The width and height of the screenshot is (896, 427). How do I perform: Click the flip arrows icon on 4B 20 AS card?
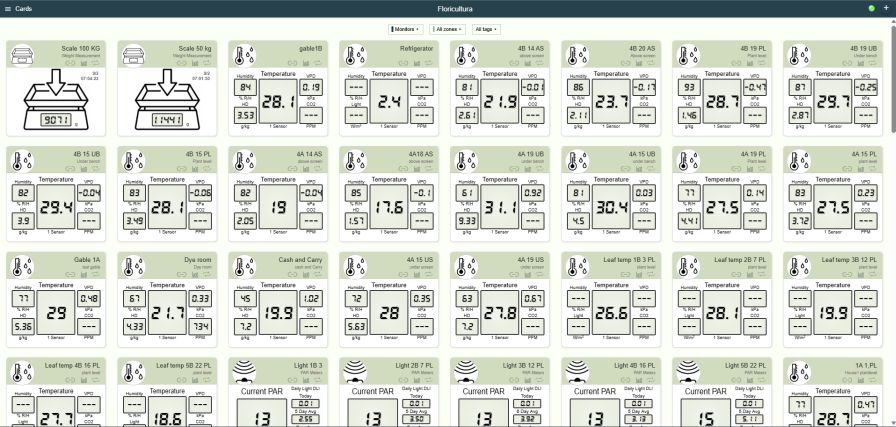point(651,63)
